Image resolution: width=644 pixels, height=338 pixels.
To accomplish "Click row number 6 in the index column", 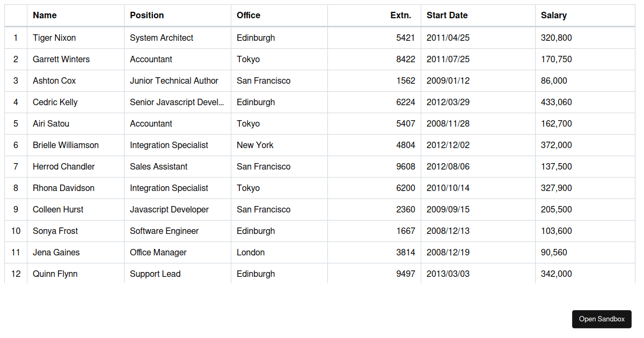I will [x=16, y=145].
